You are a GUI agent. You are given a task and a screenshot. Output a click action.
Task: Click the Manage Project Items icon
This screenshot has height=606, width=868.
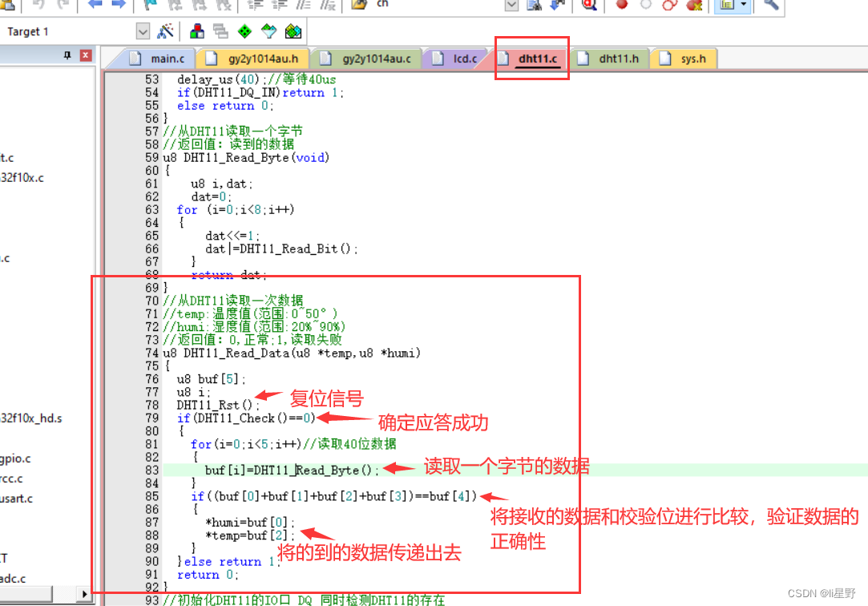coord(196,32)
